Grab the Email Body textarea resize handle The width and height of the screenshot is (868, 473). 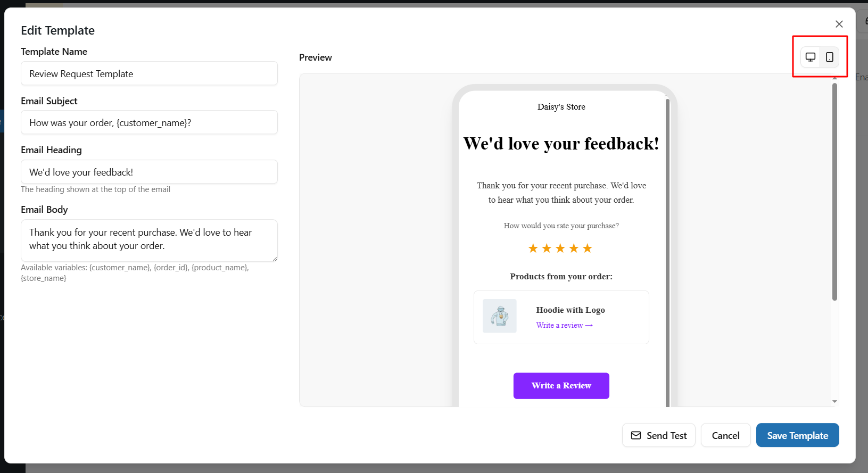[275, 259]
